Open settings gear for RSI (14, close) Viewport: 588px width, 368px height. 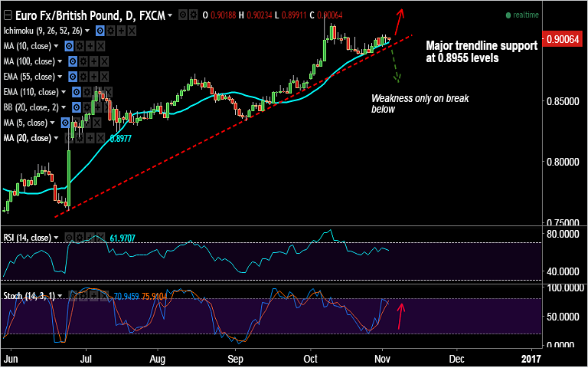[x=80, y=238]
